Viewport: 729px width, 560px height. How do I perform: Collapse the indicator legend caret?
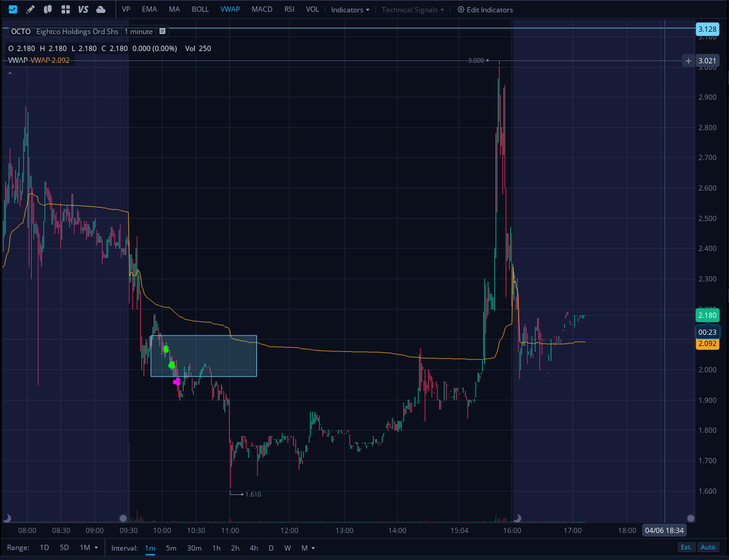click(9, 73)
